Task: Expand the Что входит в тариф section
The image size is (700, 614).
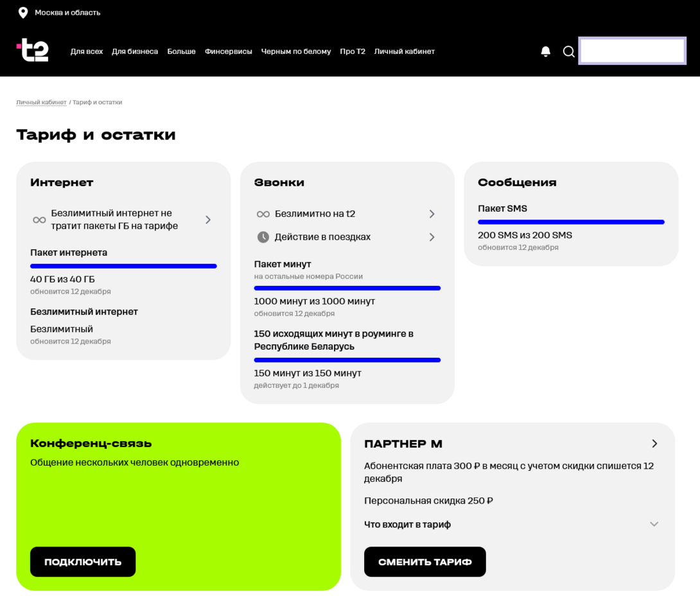Action: click(x=654, y=524)
